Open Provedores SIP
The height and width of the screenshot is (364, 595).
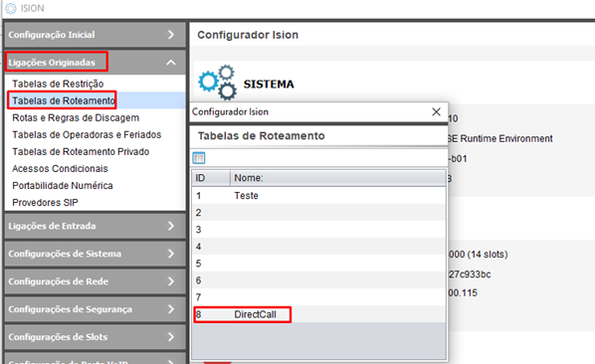[x=45, y=203]
